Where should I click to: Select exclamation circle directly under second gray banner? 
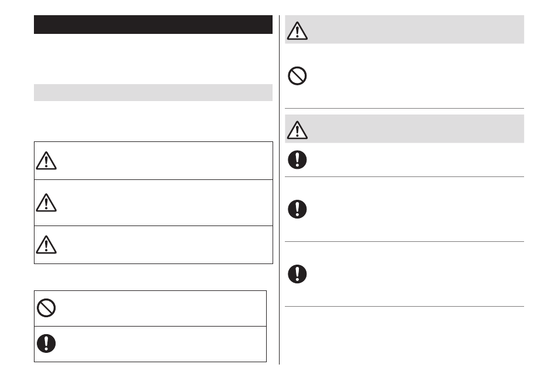[297, 159]
